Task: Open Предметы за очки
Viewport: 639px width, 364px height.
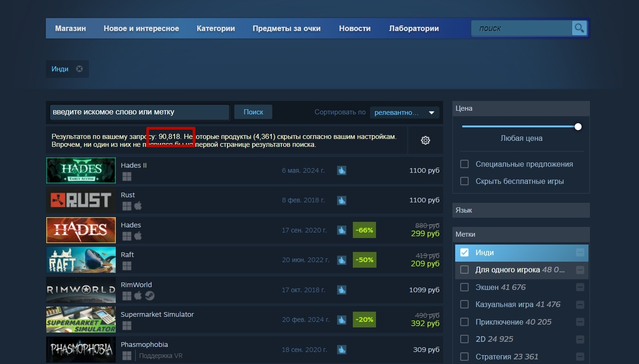Action: point(287,28)
